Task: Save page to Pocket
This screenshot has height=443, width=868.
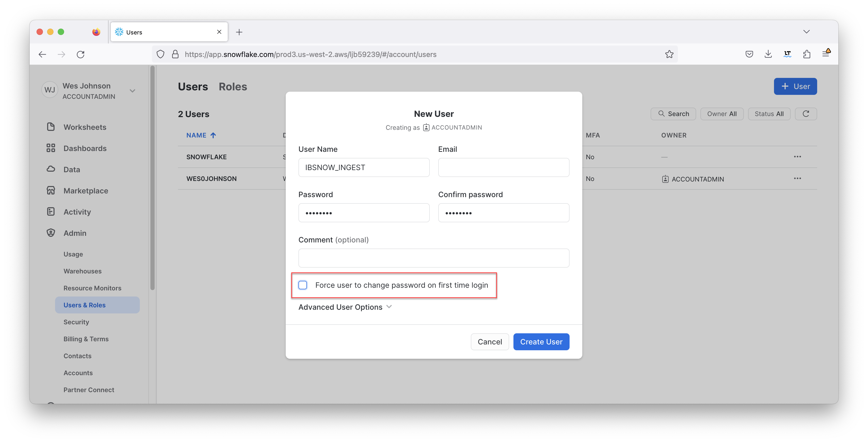Action: pyautogui.click(x=749, y=54)
